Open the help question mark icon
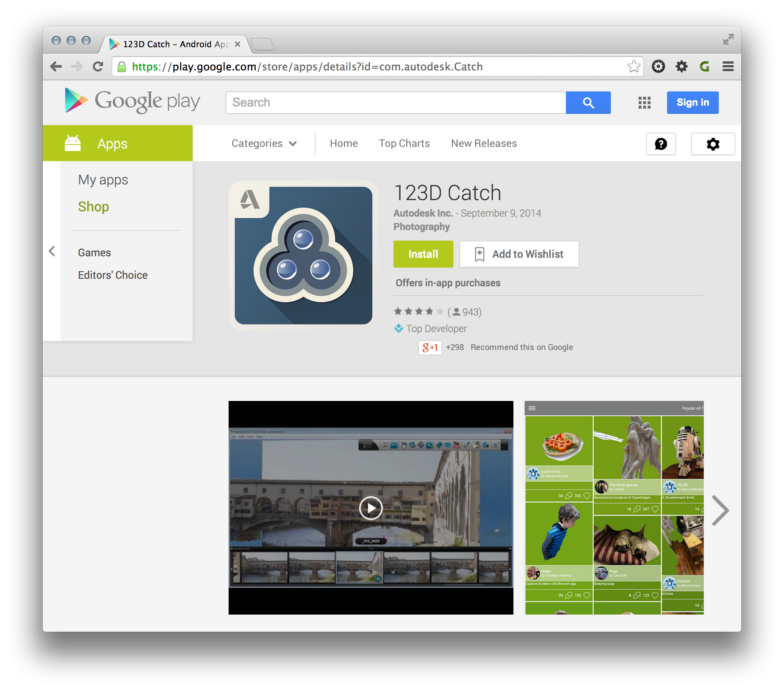784x691 pixels. click(660, 144)
